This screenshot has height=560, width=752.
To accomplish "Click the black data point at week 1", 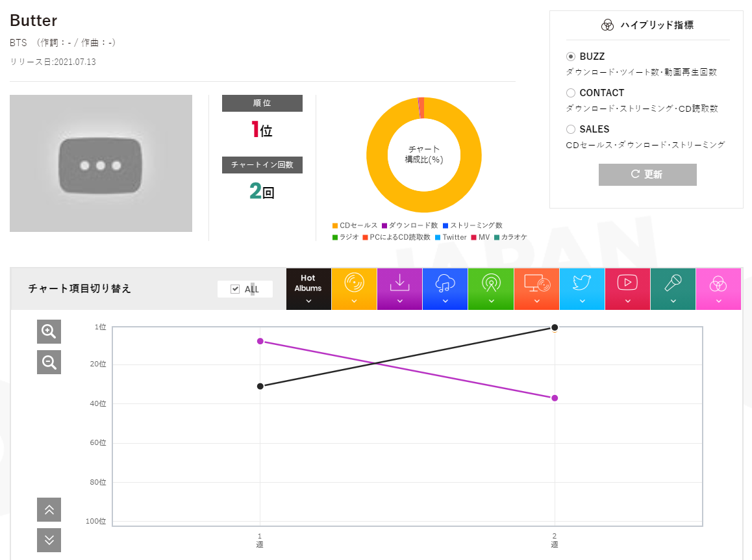I will pos(260,387).
